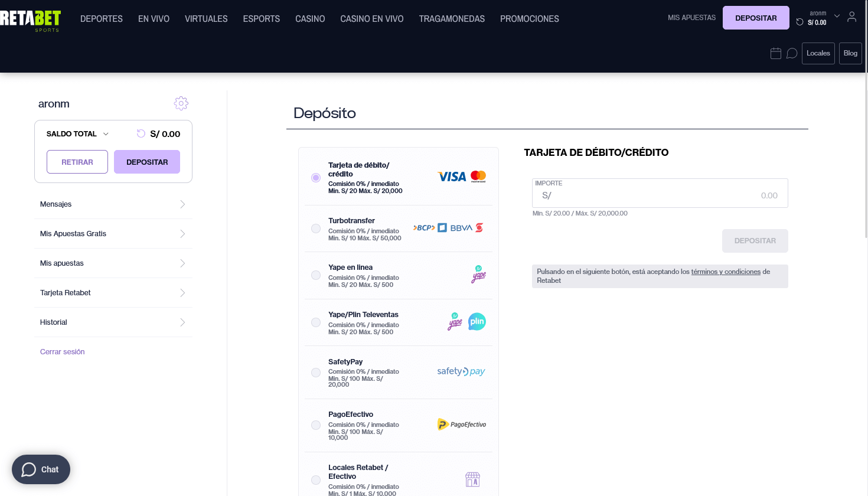The height and width of the screenshot is (496, 868).
Task: Open Locales button
Action: (x=818, y=53)
